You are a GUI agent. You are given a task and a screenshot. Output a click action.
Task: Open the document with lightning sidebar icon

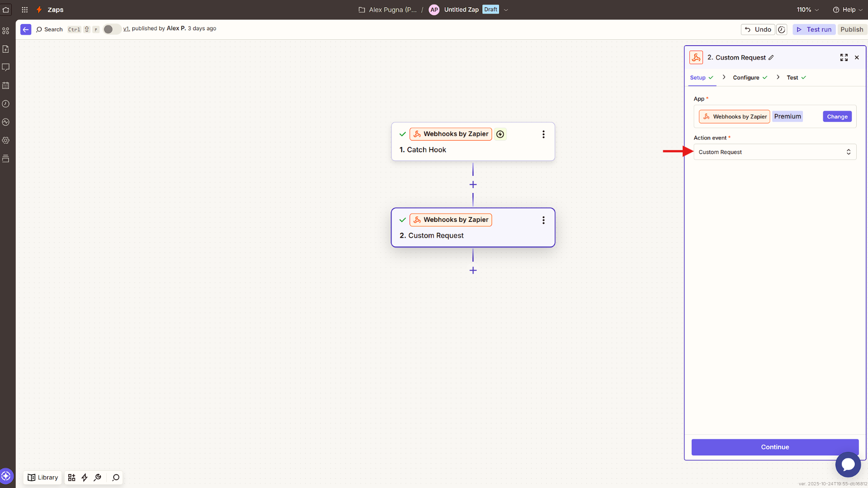[6, 49]
